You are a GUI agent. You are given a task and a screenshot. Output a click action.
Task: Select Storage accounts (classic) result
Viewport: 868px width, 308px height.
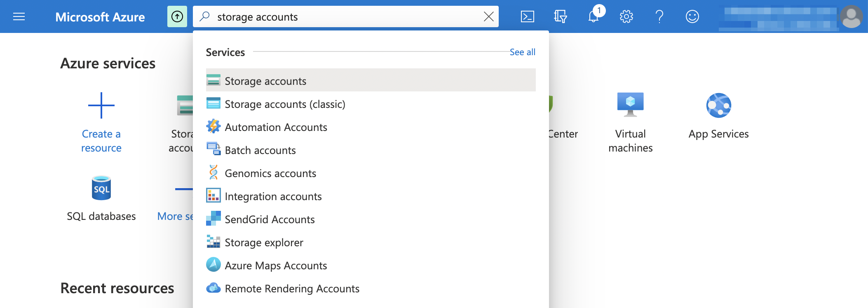tap(371, 104)
